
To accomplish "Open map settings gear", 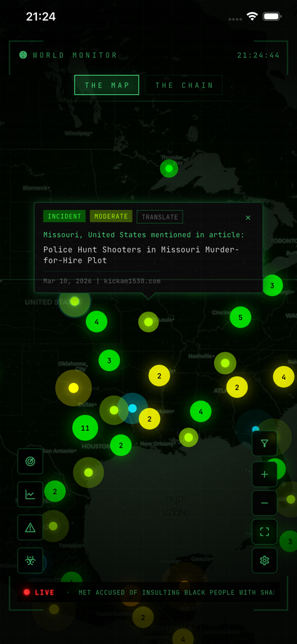I will (264, 560).
